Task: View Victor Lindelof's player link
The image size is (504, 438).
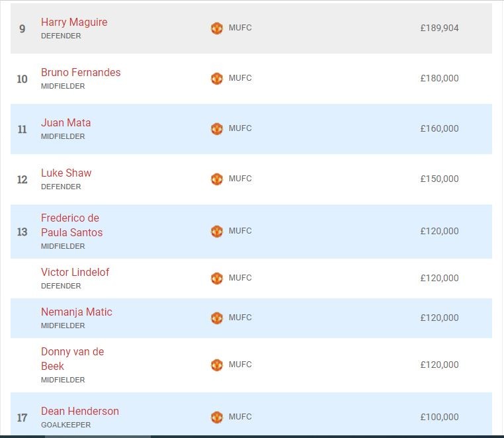Action: coord(75,272)
